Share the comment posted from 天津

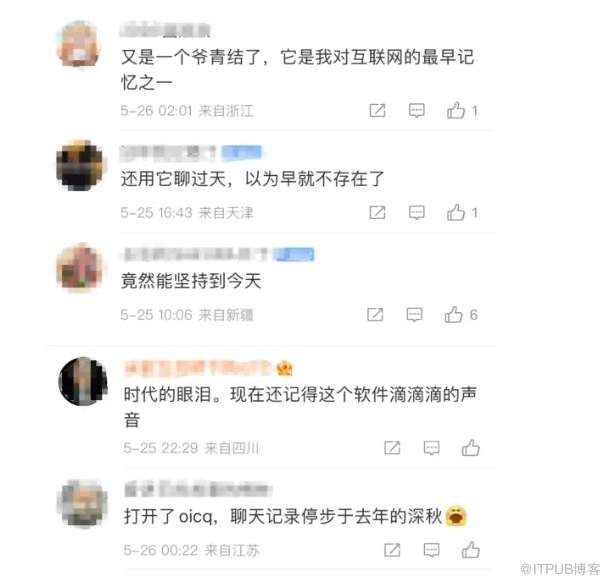coord(377,212)
